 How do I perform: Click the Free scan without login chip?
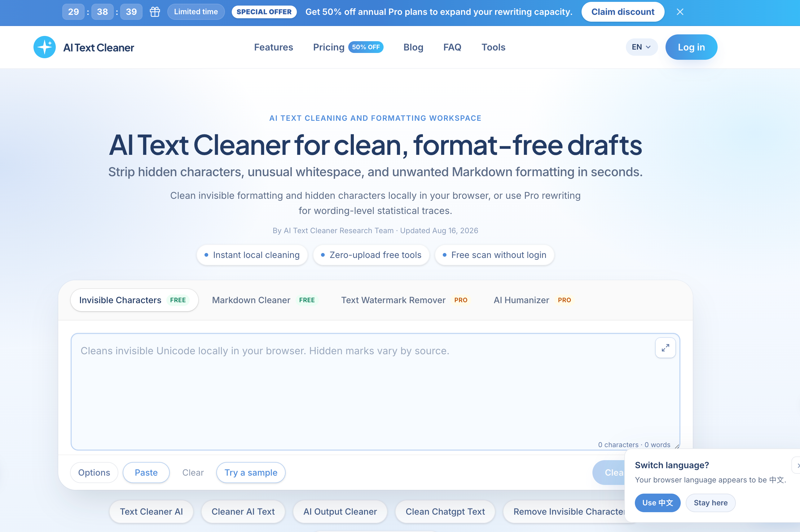[494, 255]
